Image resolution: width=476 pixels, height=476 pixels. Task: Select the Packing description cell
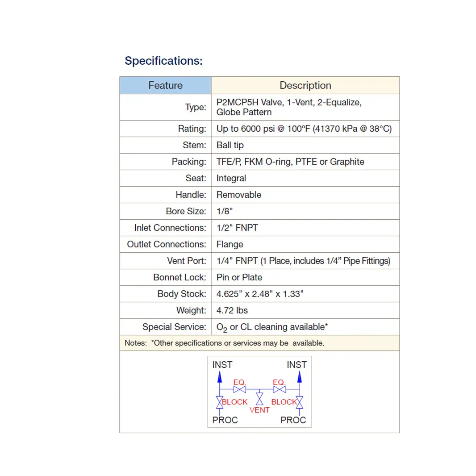point(305,162)
